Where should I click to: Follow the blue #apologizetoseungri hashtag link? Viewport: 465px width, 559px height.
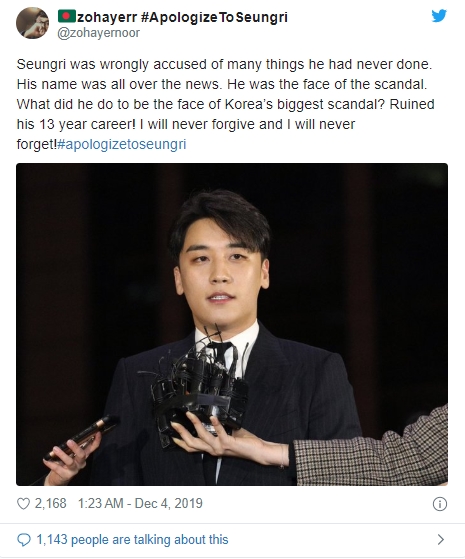[122, 144]
